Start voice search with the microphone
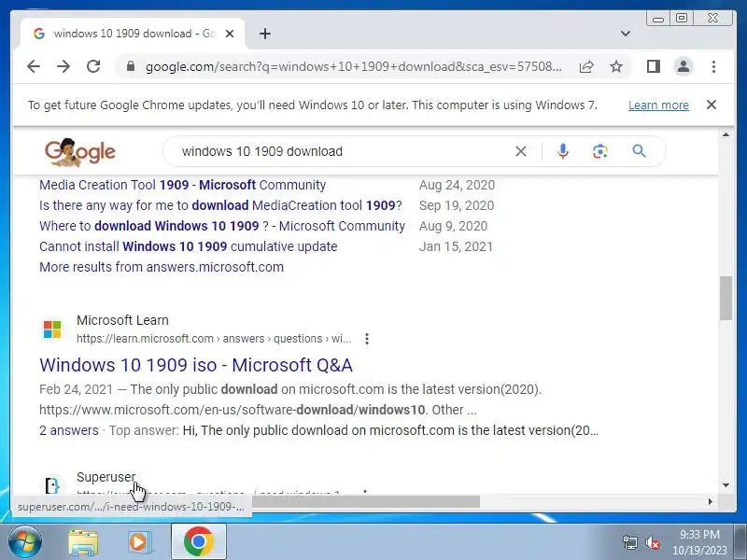The width and height of the screenshot is (747, 560). [563, 151]
